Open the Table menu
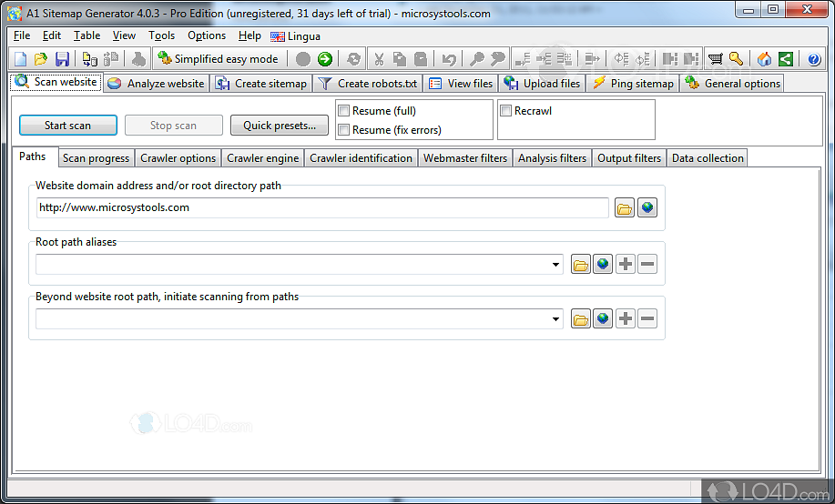 point(87,35)
